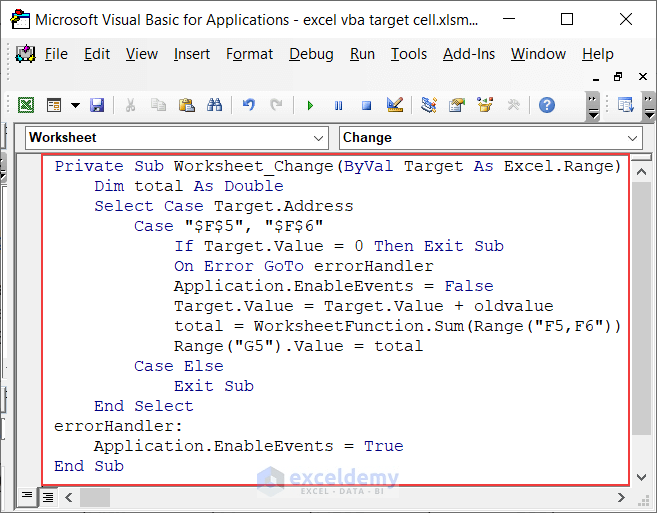Viewport: 657px width, 513px height.
Task: Click the Break pause icon
Action: pyautogui.click(x=339, y=105)
